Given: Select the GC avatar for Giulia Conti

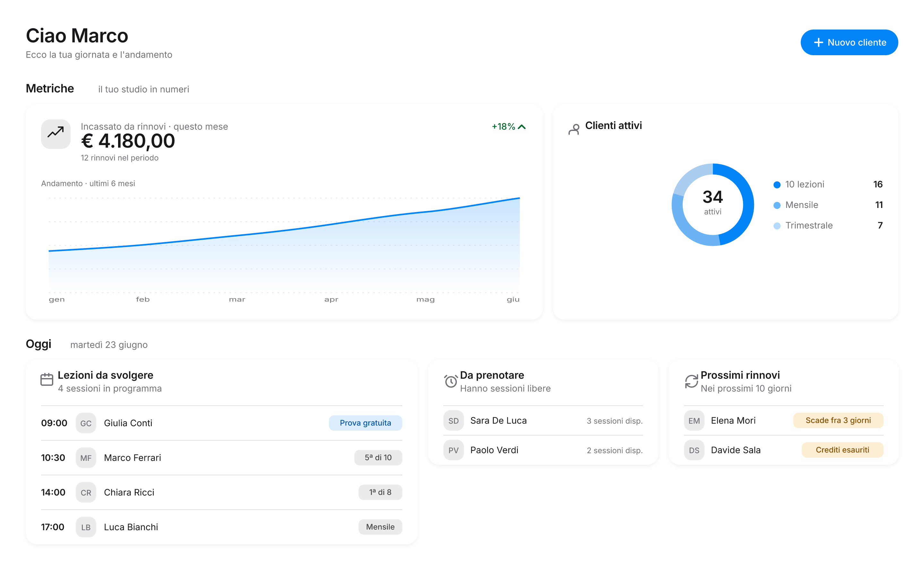Looking at the screenshot, I should (86, 423).
